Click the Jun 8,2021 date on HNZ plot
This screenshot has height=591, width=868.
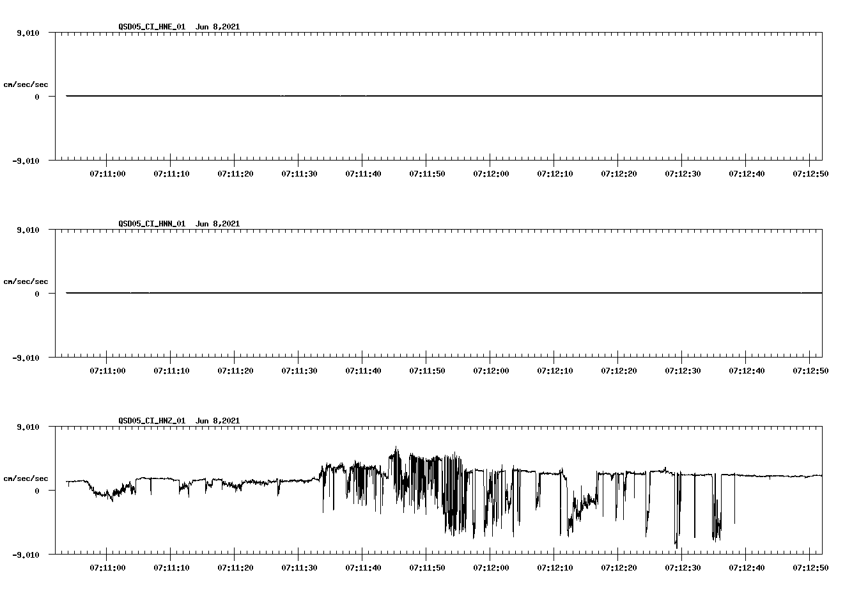[217, 421]
